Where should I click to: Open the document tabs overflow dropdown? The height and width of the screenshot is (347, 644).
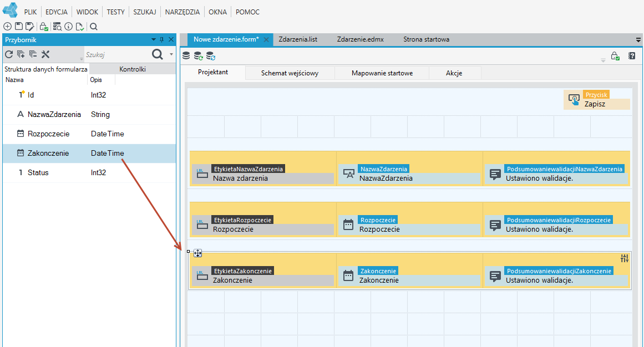click(638, 40)
